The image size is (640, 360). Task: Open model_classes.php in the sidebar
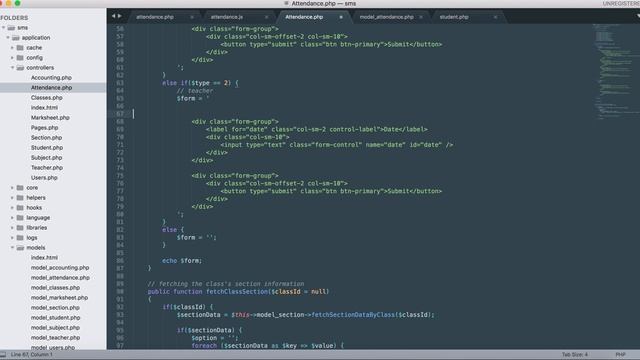55,288
